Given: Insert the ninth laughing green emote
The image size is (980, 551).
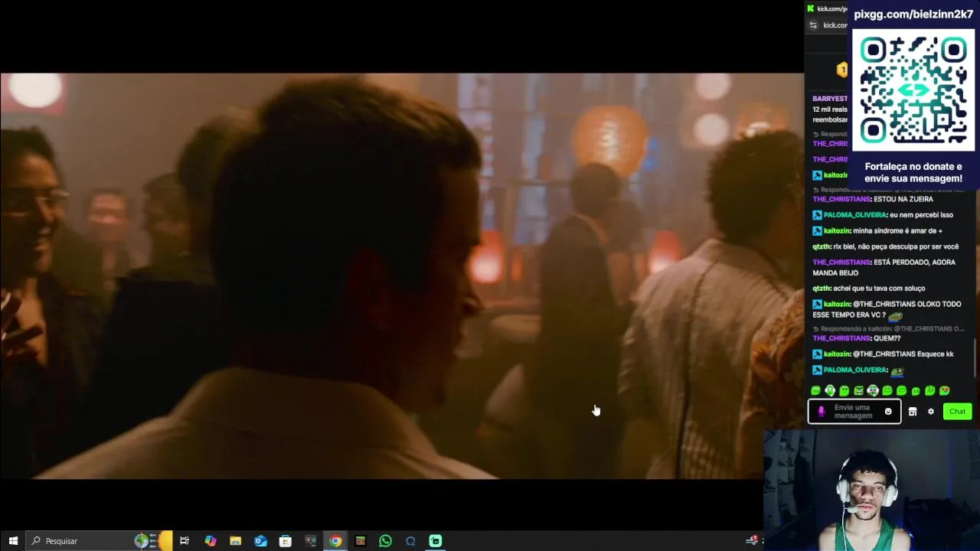Looking at the screenshot, I should 930,391.
